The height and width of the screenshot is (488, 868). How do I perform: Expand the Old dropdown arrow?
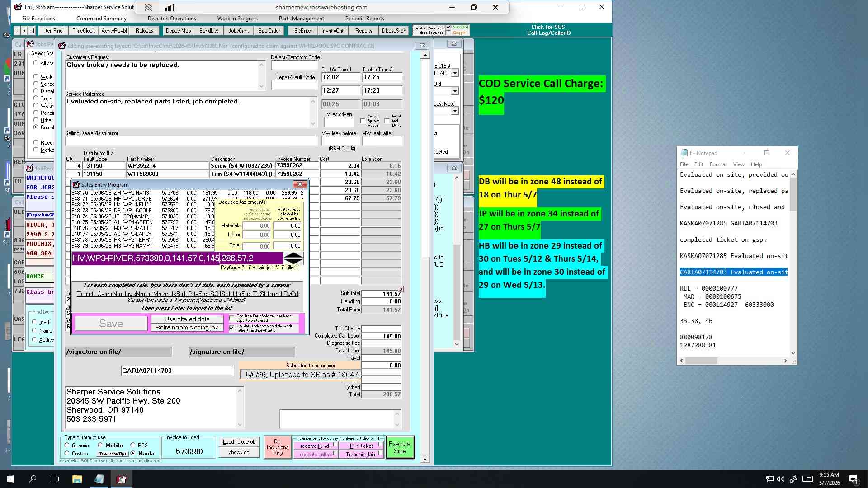pyautogui.click(x=455, y=91)
